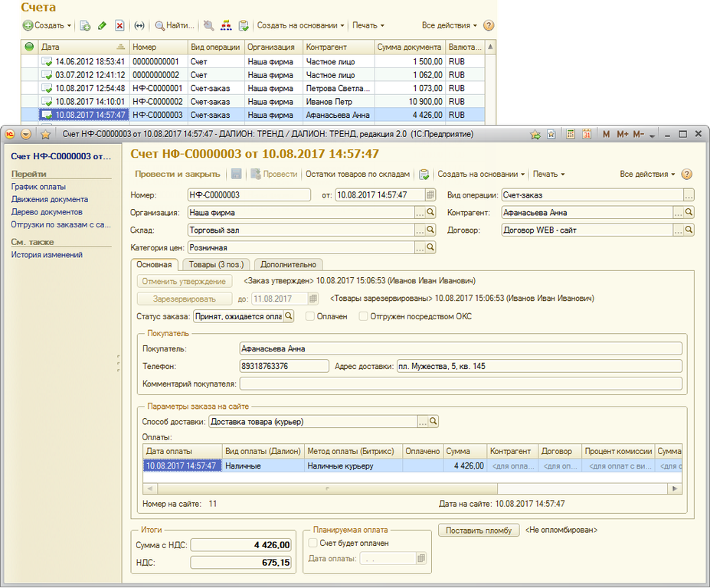
Task: Open the Печать dropdown in document toolbar
Action: tap(548, 174)
